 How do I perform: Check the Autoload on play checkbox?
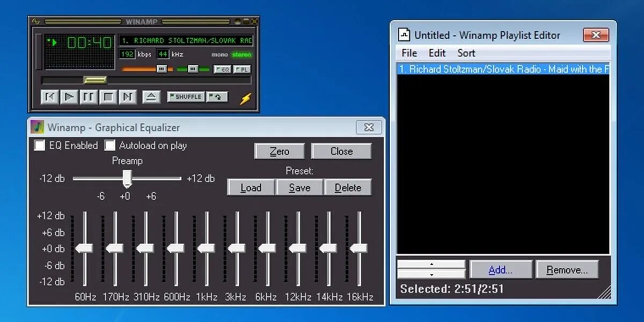point(110,145)
